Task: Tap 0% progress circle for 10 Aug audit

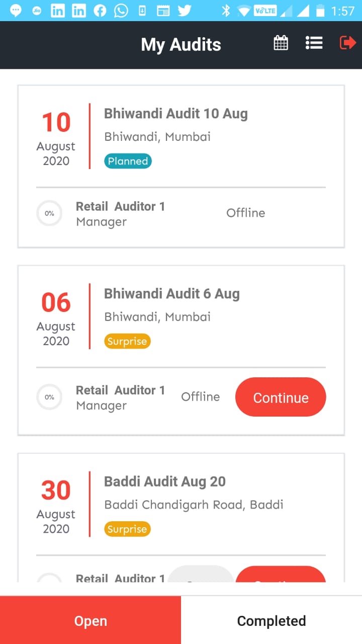Action: [x=49, y=213]
